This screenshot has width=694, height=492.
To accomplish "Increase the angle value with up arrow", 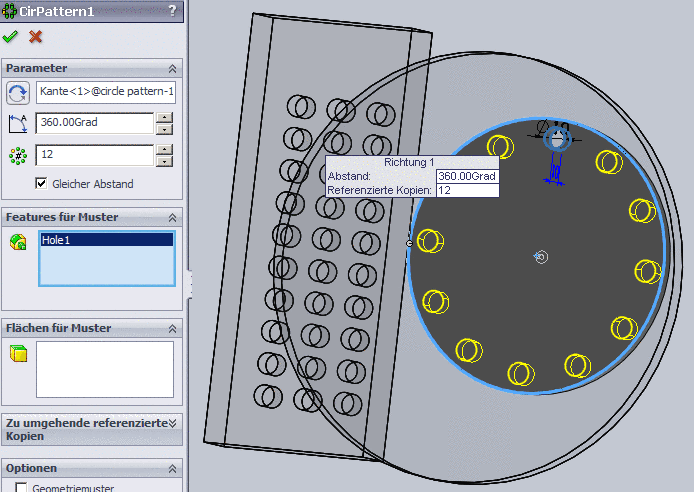I will coord(164,118).
